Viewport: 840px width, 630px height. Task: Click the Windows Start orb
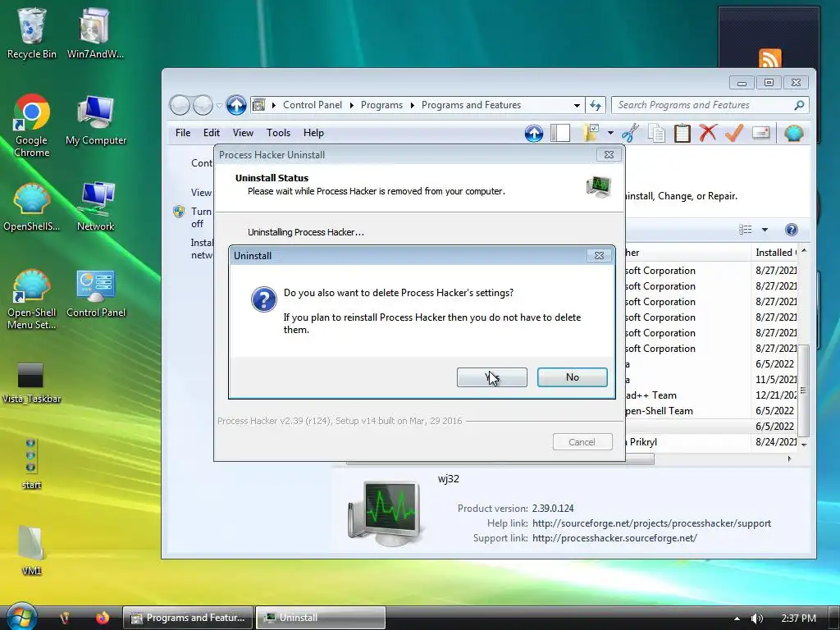pyautogui.click(x=21, y=616)
